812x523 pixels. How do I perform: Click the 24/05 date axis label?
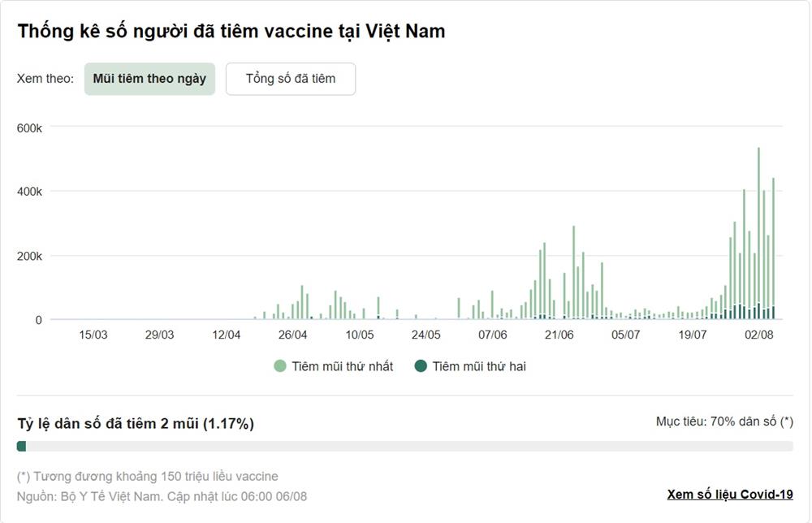tap(425, 335)
